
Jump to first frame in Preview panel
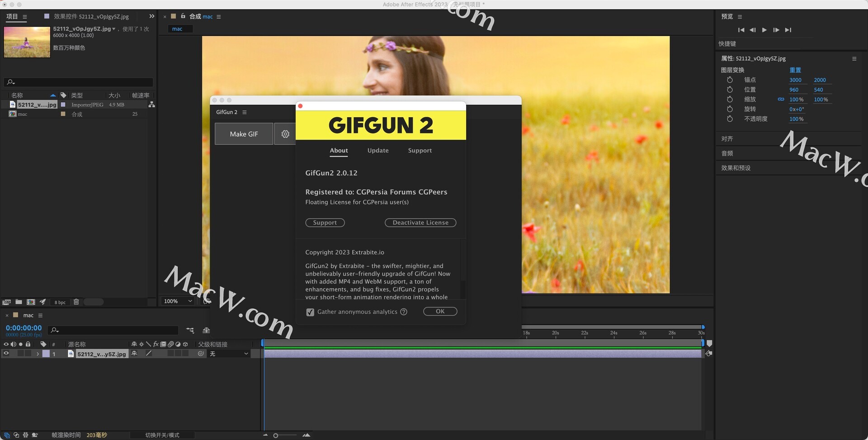pyautogui.click(x=741, y=30)
